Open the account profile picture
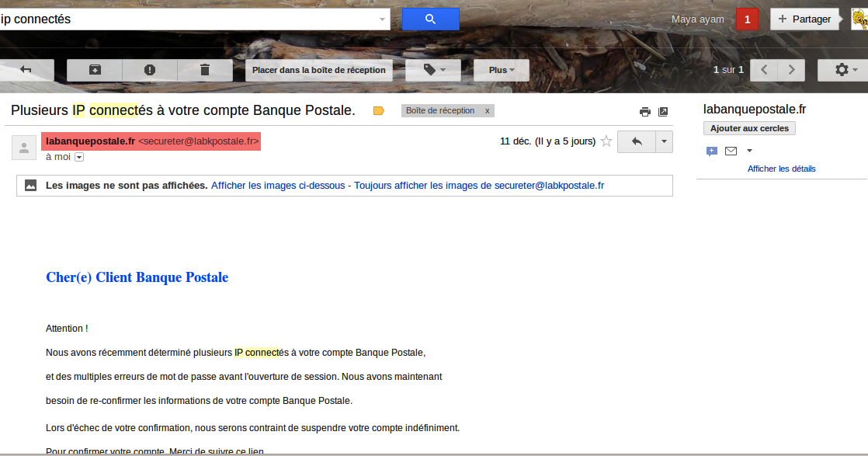The width and height of the screenshot is (868, 456). (859, 19)
